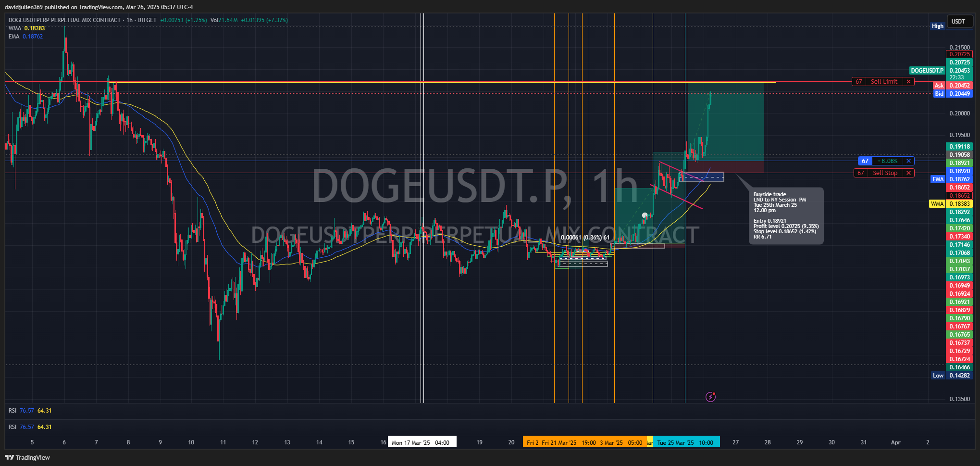The height and width of the screenshot is (466, 980).
Task: Click the 0.13500 price scale value
Action: click(x=959, y=399)
